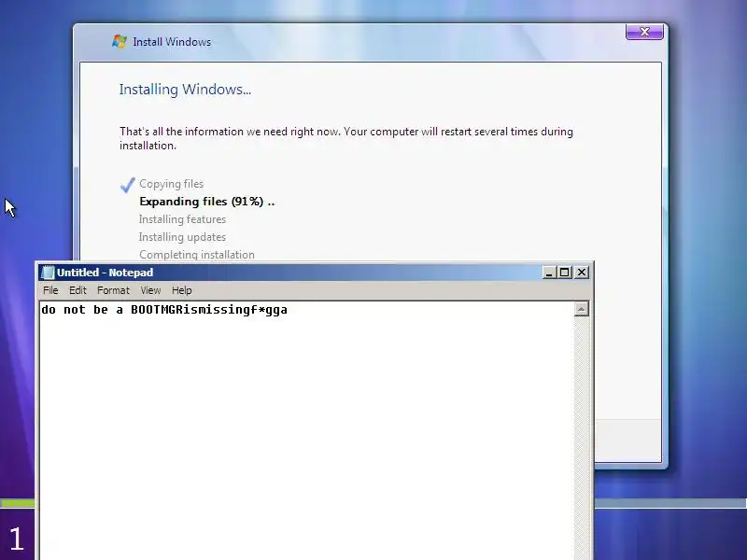Click the 'Installing features' step text
The height and width of the screenshot is (560, 747).
pyautogui.click(x=182, y=219)
